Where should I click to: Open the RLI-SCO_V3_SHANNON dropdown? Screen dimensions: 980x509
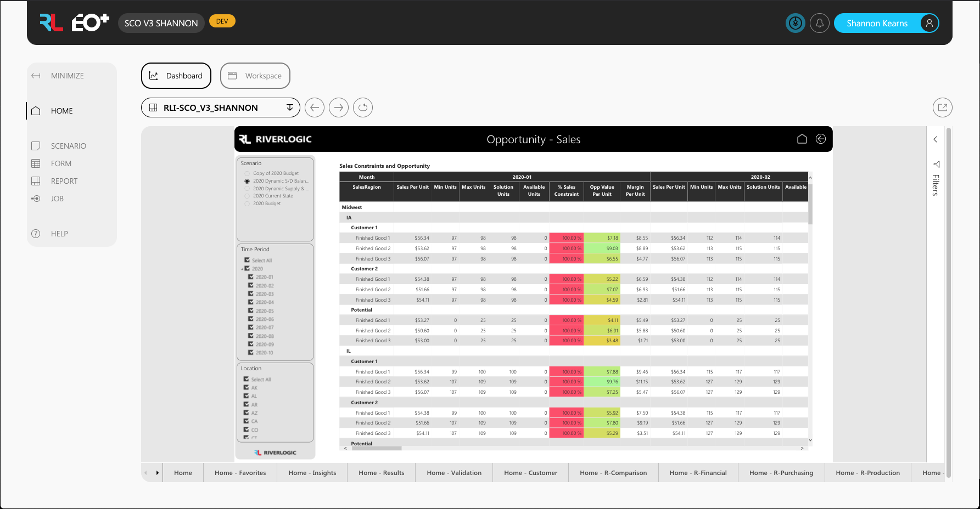(x=289, y=108)
